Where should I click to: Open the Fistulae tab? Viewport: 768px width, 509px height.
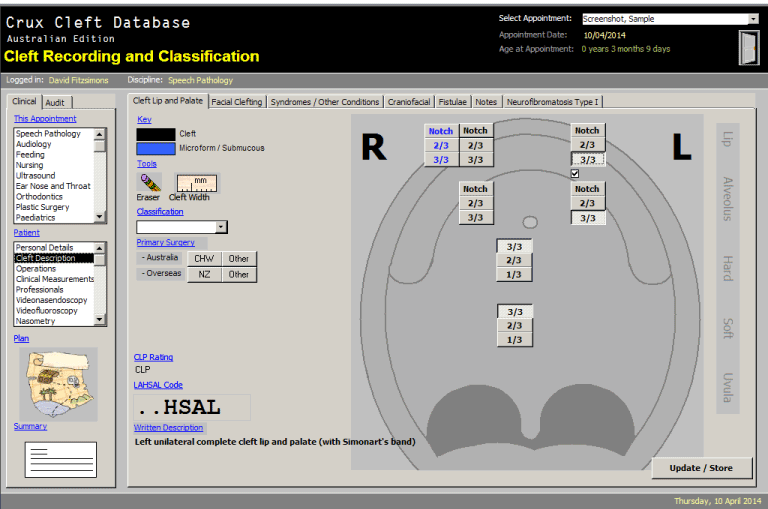click(x=453, y=102)
